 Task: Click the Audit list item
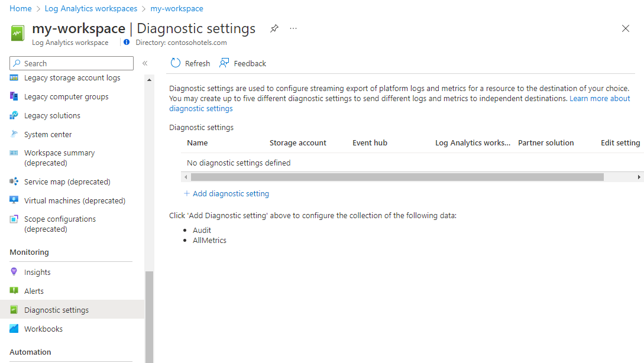(x=202, y=230)
